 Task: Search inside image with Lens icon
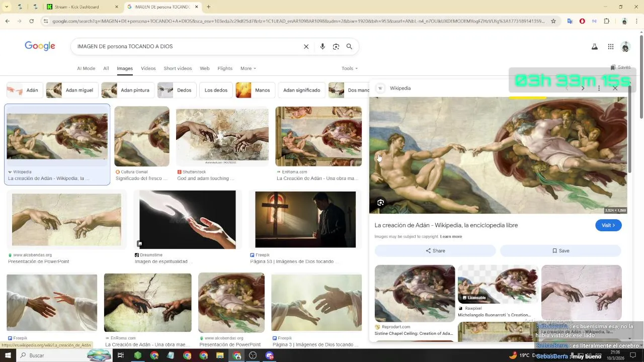click(380, 203)
